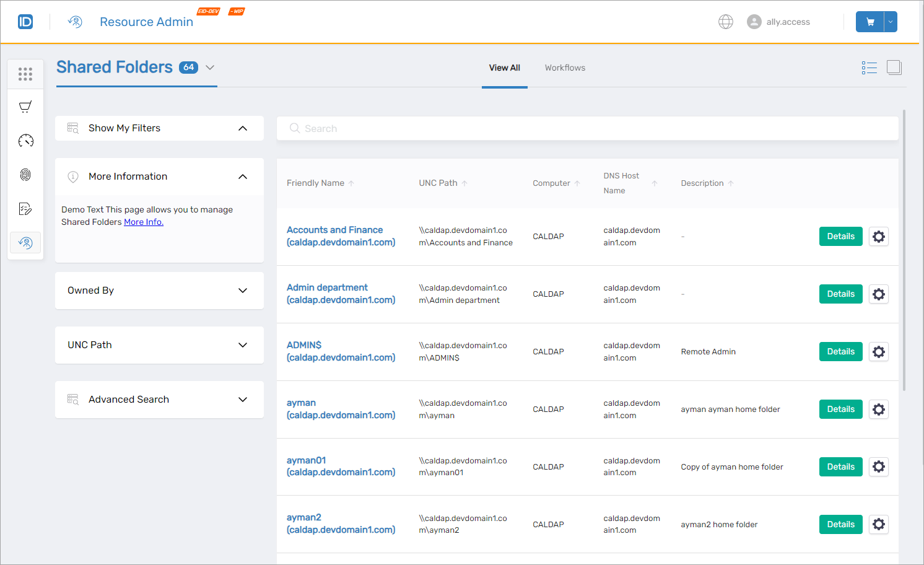
Task: Open the Shared Folders title dropdown
Action: 210,68
